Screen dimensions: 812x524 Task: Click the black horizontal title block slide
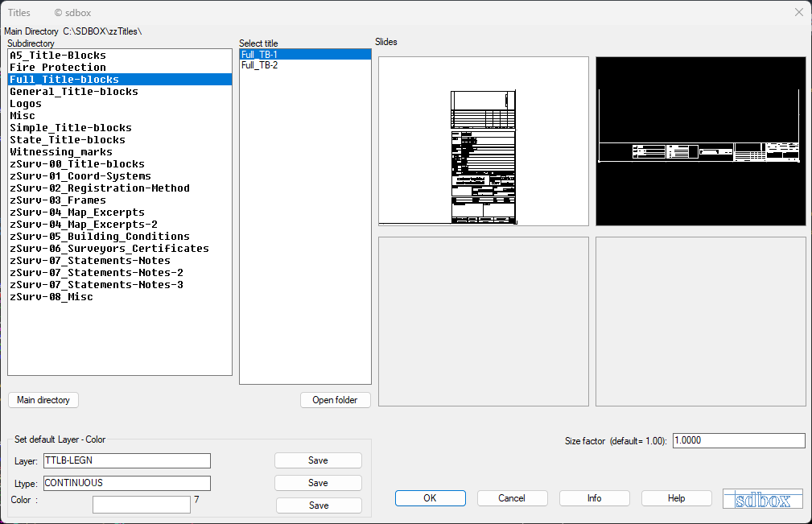pos(701,141)
